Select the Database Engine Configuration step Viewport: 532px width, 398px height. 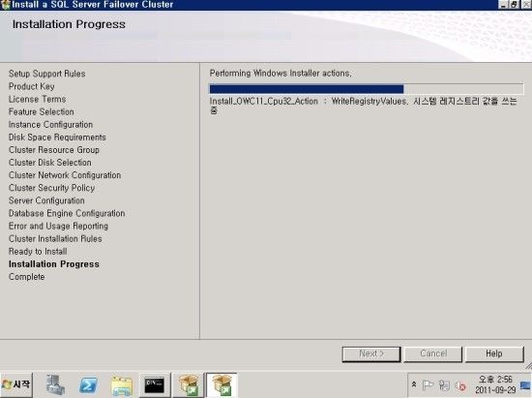click(67, 213)
